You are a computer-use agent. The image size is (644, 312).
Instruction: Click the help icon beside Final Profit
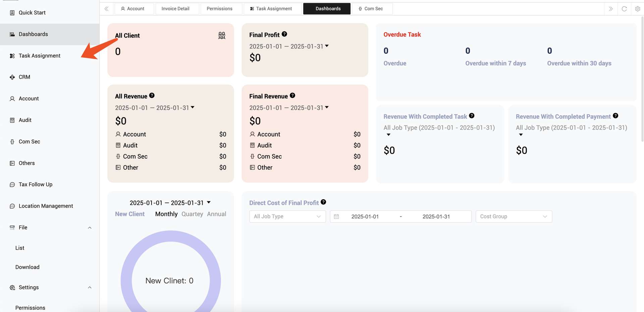click(284, 34)
